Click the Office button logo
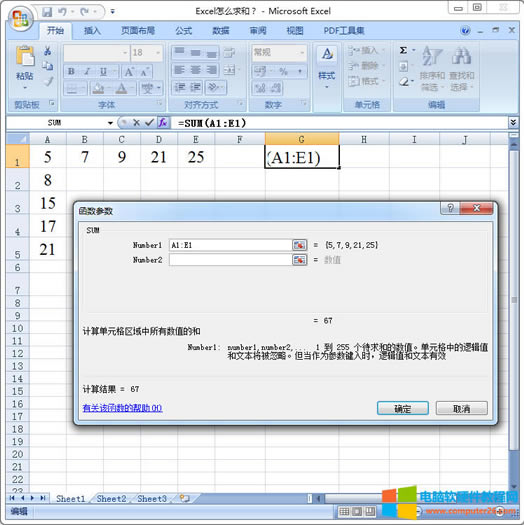 point(21,19)
